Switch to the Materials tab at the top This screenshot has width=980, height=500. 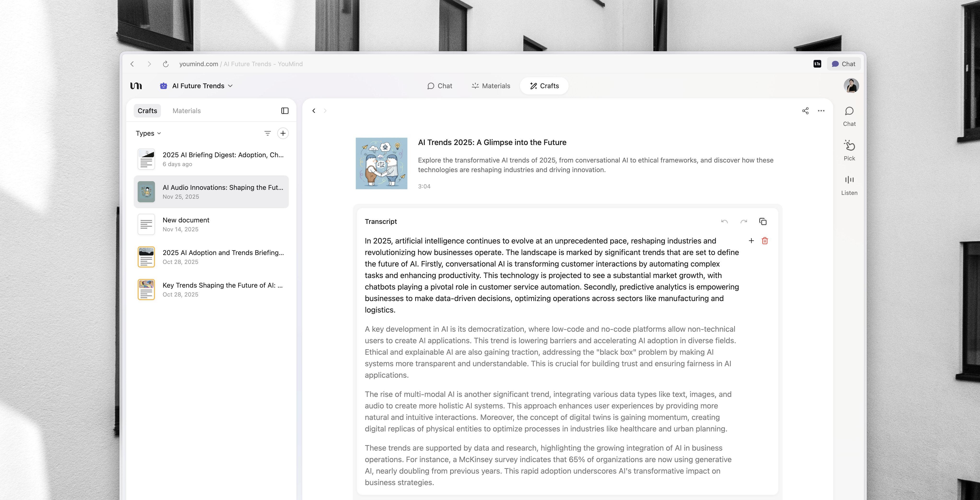pos(491,86)
